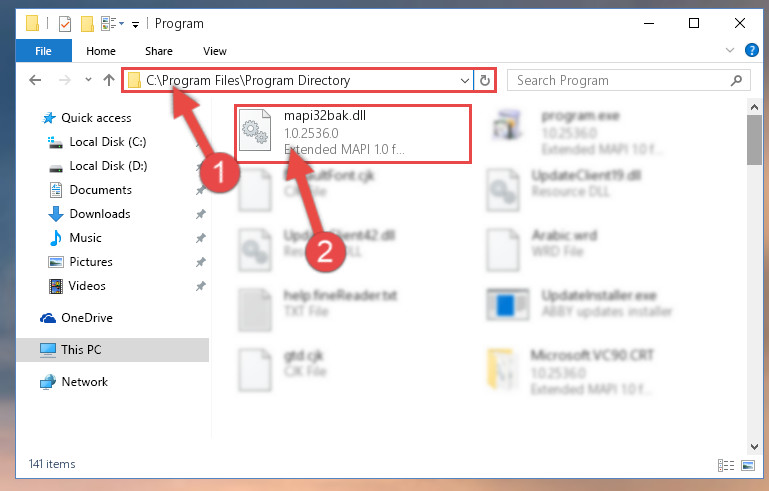This screenshot has height=491, width=769.
Task: Open the Share ribbon tab
Action: [x=158, y=51]
